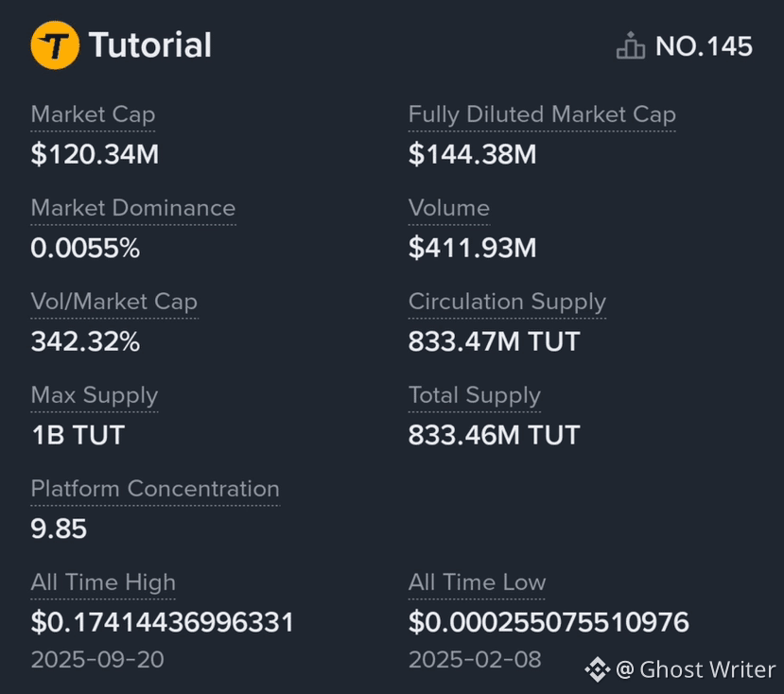Click the All Time High label
This screenshot has width=784, height=694.
point(103,582)
